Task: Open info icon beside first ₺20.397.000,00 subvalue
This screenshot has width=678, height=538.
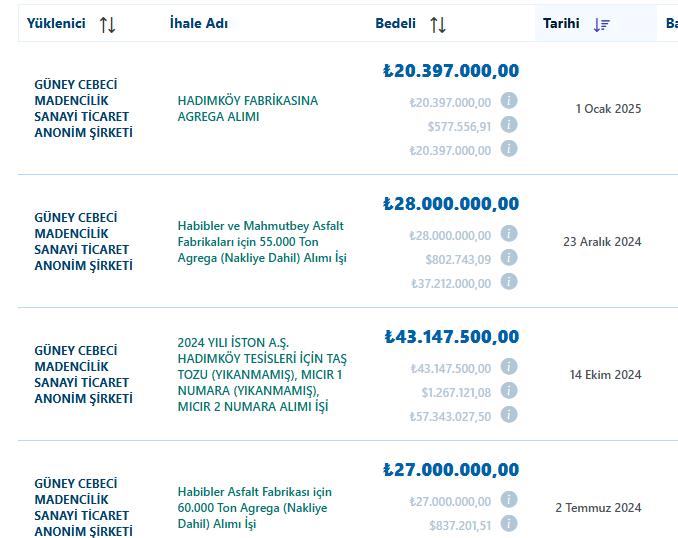Action: point(509,101)
